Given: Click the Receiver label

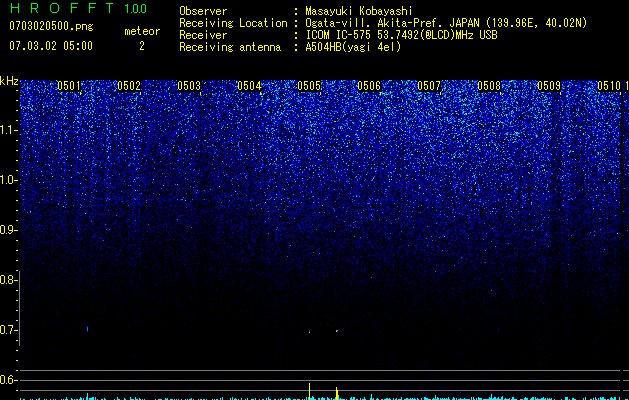Looking at the screenshot, I should 203,35.
